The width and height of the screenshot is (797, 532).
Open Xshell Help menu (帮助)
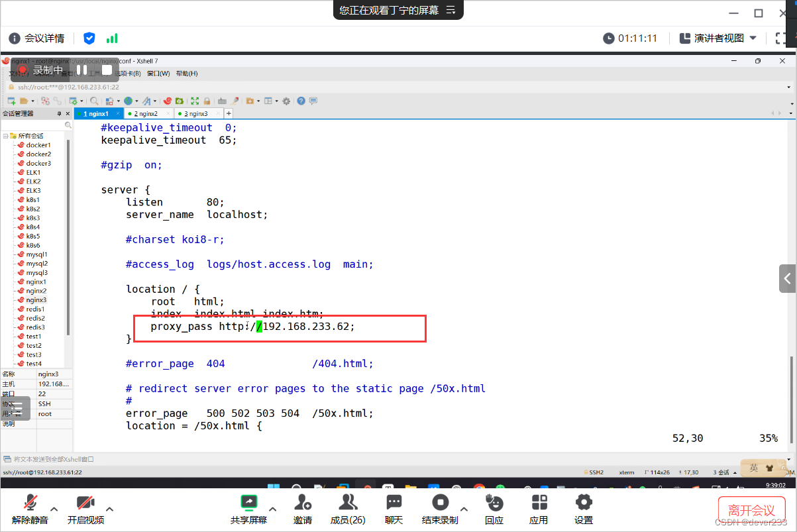186,74
